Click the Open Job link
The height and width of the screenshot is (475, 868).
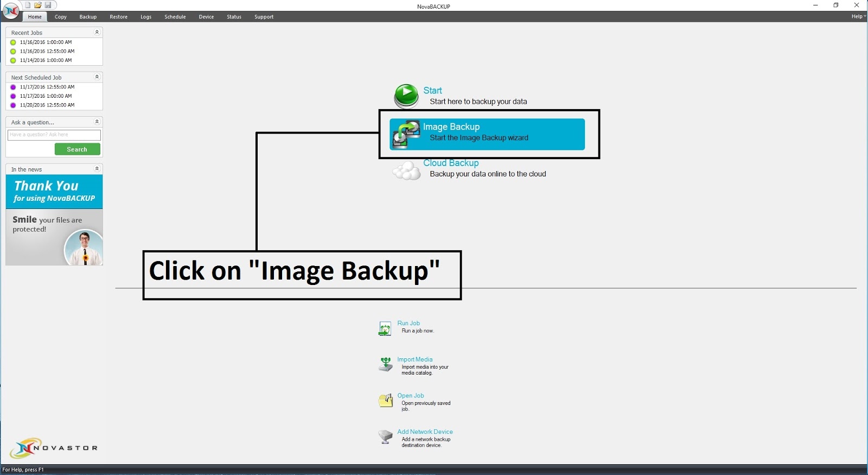[x=411, y=396]
